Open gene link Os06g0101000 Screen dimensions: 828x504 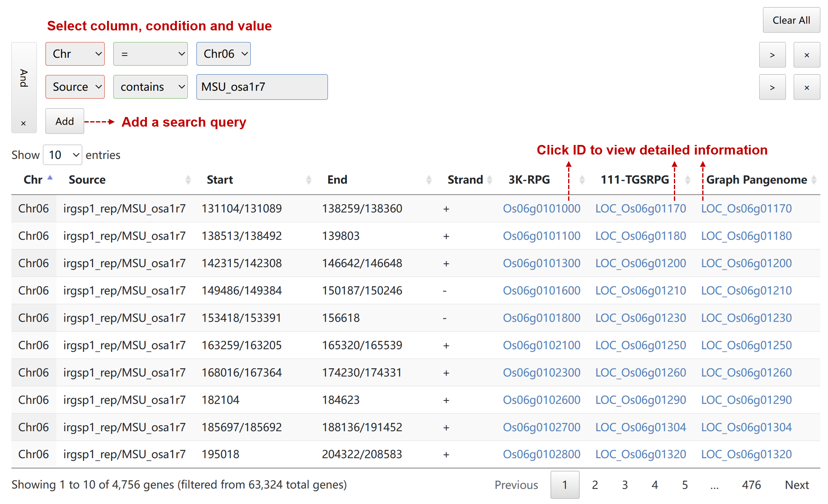[x=541, y=208]
